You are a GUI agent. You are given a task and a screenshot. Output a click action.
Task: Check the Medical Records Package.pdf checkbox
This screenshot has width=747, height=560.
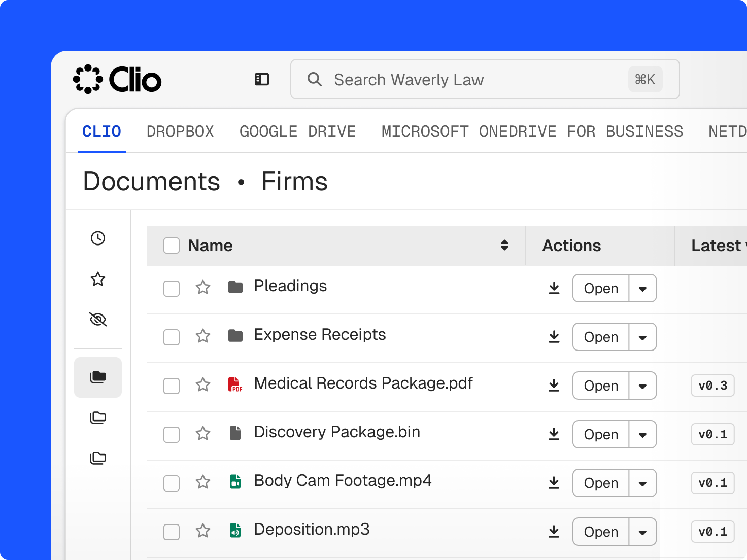click(x=172, y=386)
